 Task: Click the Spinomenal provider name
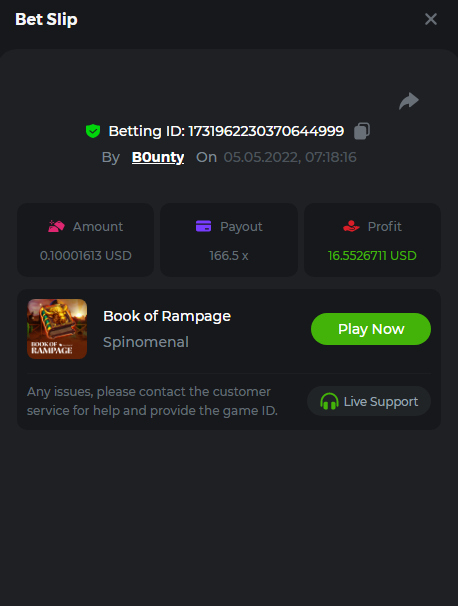[x=146, y=342]
